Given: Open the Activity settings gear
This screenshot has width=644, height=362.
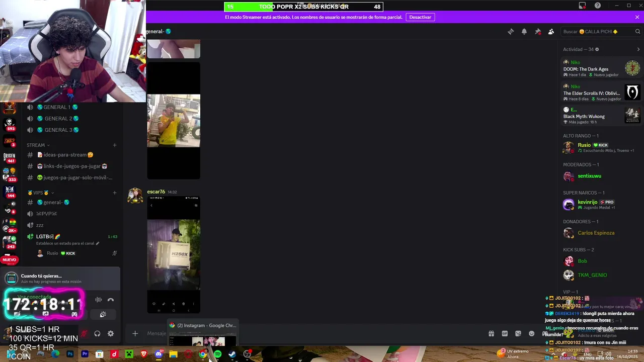Looking at the screenshot, I should click(x=597, y=49).
